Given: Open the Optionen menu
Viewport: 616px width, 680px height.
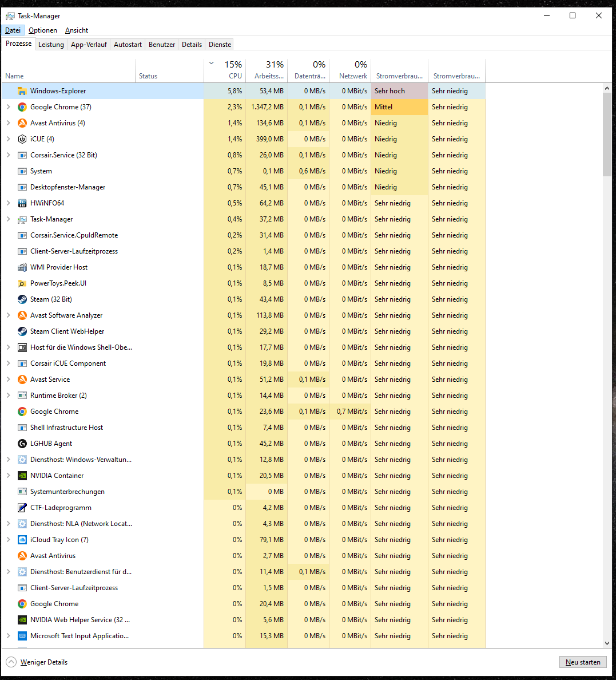Looking at the screenshot, I should (x=43, y=30).
